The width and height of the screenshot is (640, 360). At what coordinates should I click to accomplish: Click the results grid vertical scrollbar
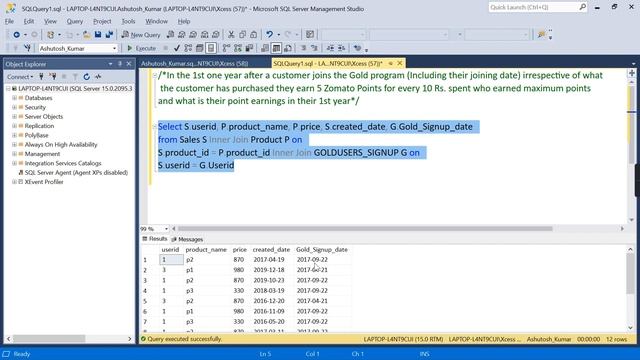click(630, 273)
